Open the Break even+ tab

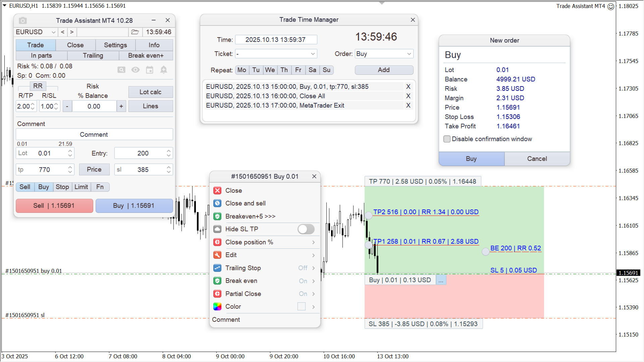pyautogui.click(x=146, y=56)
